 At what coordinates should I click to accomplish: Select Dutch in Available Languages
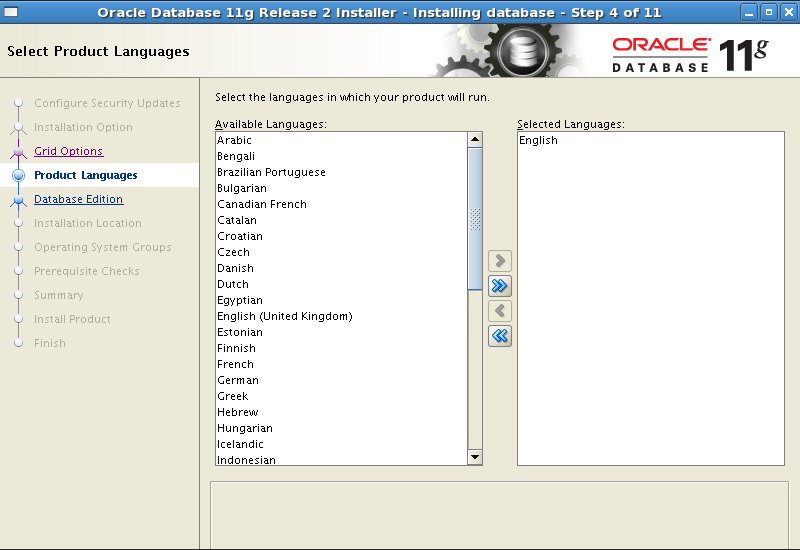point(341,284)
